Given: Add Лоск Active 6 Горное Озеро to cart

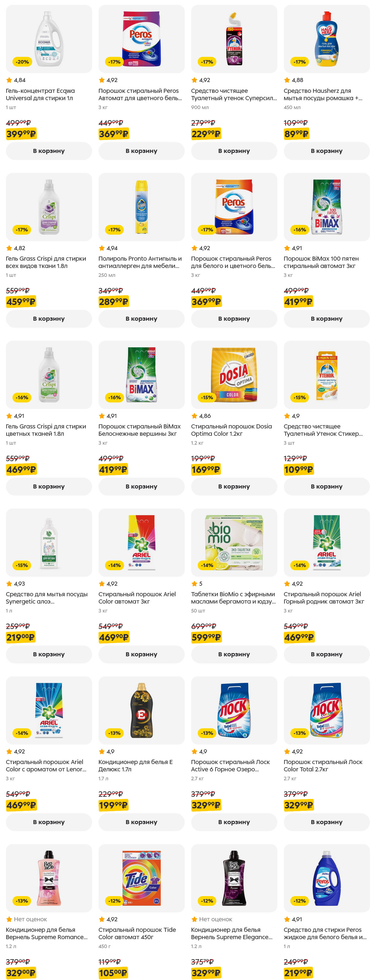Looking at the screenshot, I should click(234, 822).
